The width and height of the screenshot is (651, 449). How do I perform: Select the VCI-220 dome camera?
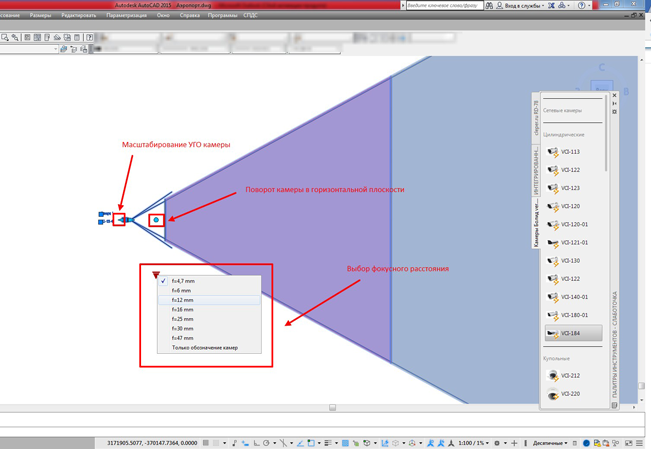point(570,394)
